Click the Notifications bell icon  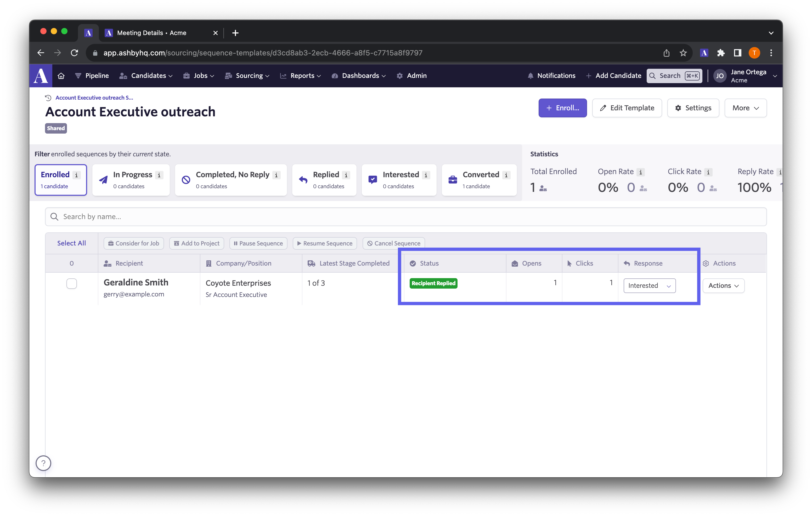(531, 76)
